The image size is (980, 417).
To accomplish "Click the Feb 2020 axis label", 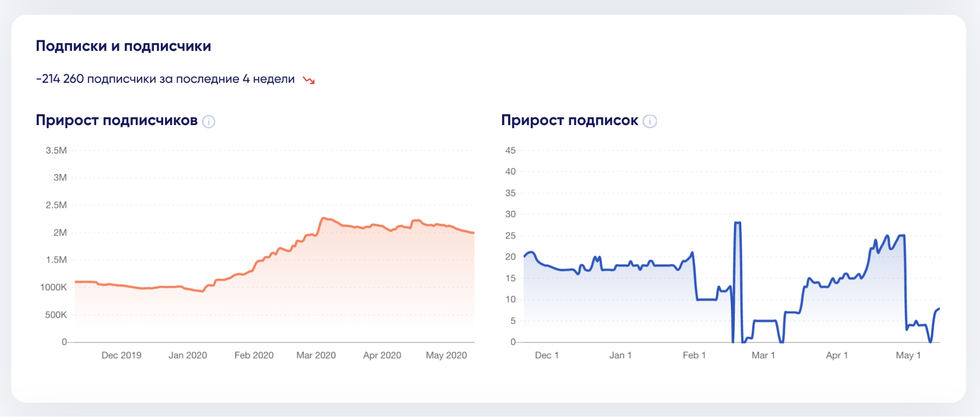I will click(x=253, y=355).
